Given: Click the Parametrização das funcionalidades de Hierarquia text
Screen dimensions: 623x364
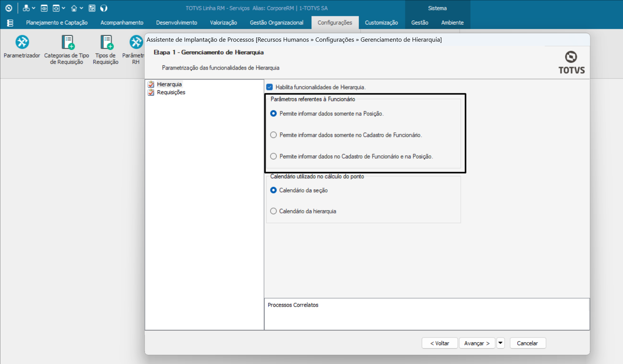Looking at the screenshot, I should [221, 68].
